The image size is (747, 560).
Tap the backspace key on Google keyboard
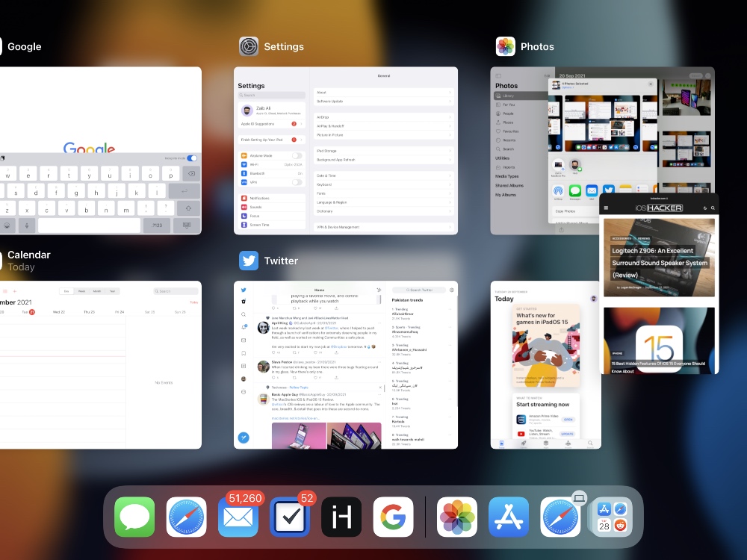tap(191, 174)
